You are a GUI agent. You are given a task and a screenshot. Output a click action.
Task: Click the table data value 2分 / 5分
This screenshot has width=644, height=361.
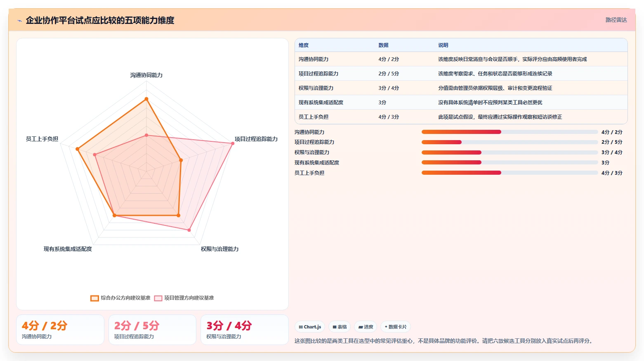[x=389, y=74]
